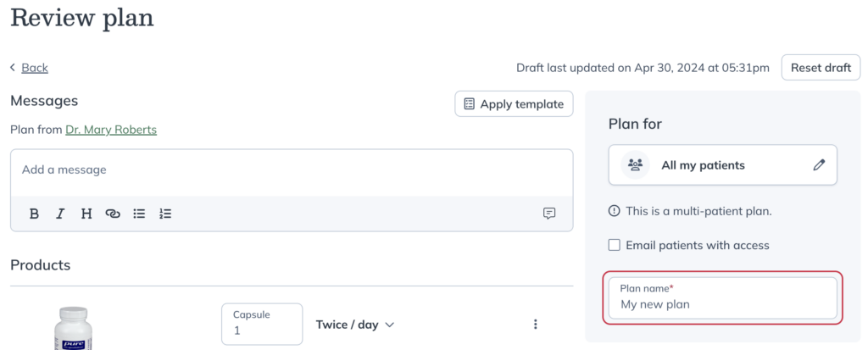Open Dr. Mary Roberts profile link
Image resolution: width=868 pixels, height=350 pixels.
pos(111,130)
